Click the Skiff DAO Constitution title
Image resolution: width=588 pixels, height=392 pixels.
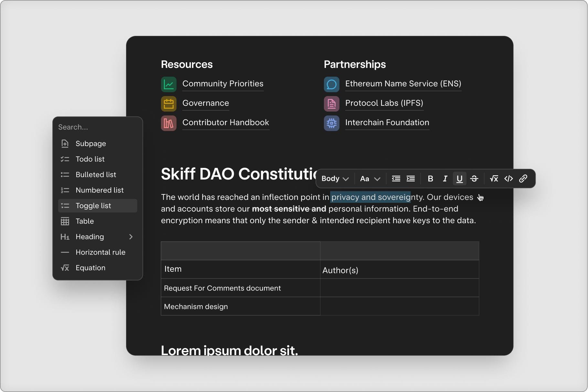pyautogui.click(x=239, y=174)
